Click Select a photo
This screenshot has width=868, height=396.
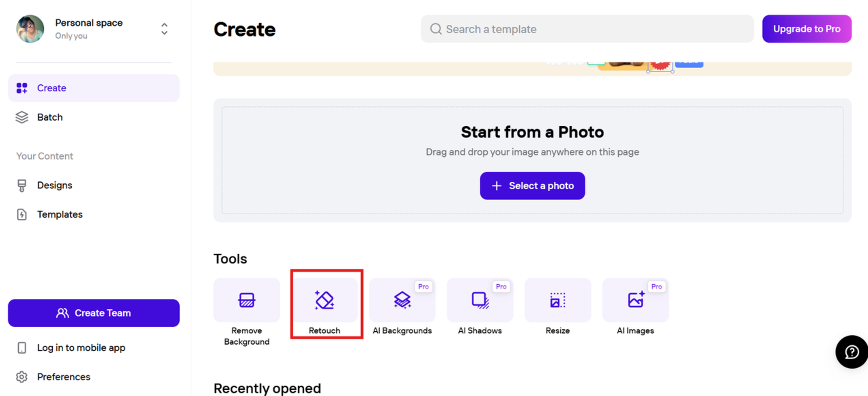click(x=532, y=186)
